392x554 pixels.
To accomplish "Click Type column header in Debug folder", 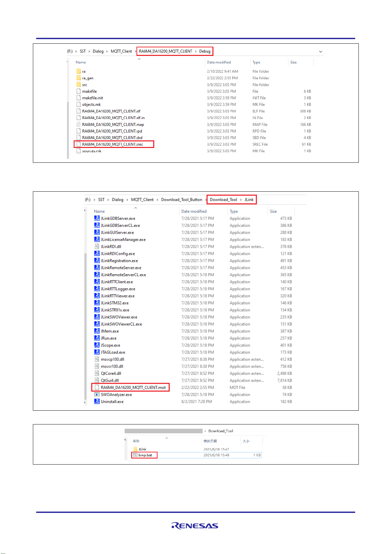I will [256, 62].
